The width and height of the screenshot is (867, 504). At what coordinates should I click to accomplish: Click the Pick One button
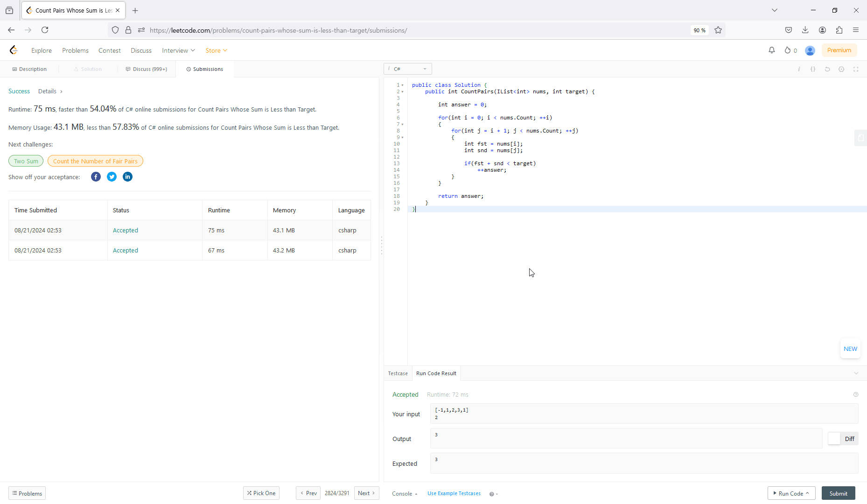(261, 493)
